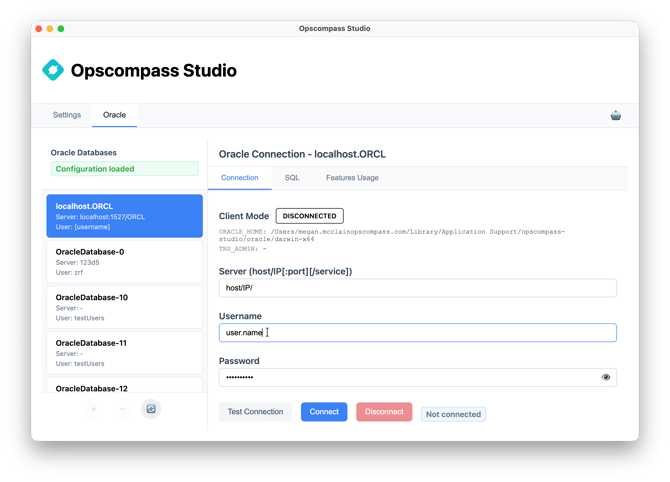
Task: Select the Connection sub-tab
Action: (x=239, y=177)
